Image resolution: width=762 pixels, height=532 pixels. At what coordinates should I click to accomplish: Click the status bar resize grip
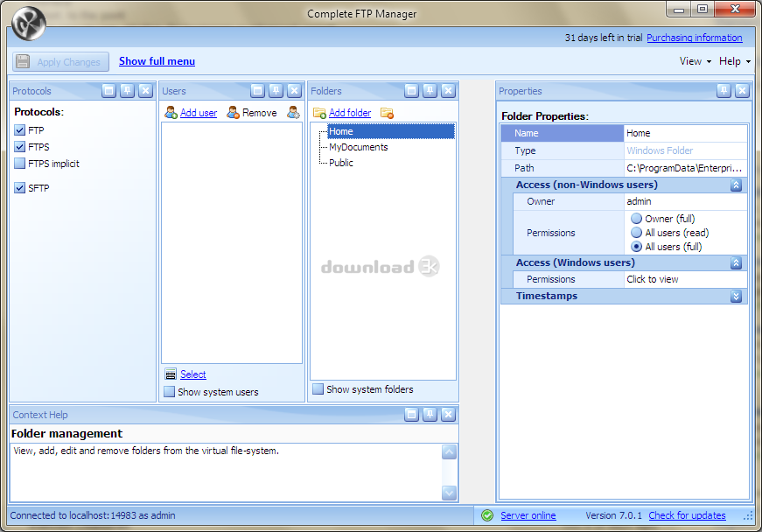tap(748, 517)
